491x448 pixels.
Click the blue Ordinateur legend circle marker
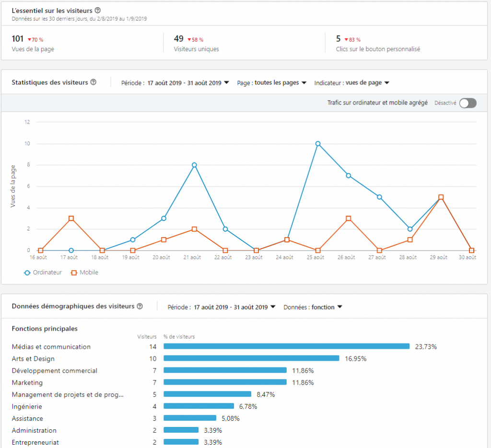tap(27, 273)
